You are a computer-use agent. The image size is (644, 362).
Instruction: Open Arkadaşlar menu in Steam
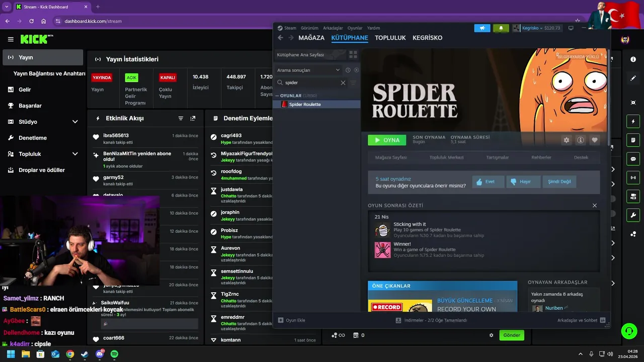(x=333, y=28)
